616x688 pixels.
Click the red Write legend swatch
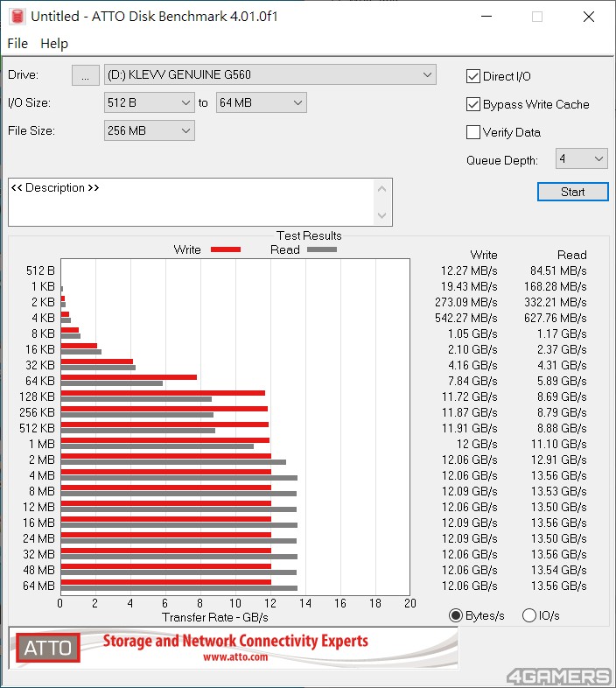click(x=226, y=249)
